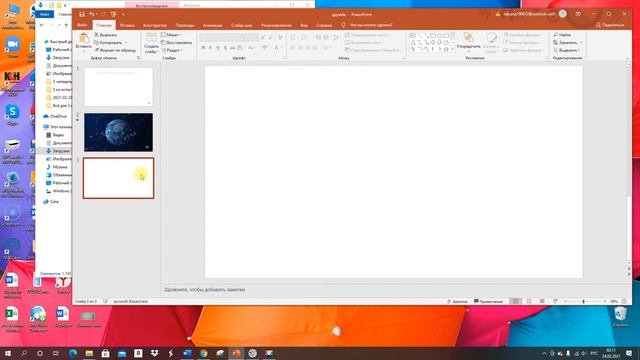The height and width of the screenshot is (360, 640).
Task: Select the star shape in shapes gallery
Action: coord(446,49)
